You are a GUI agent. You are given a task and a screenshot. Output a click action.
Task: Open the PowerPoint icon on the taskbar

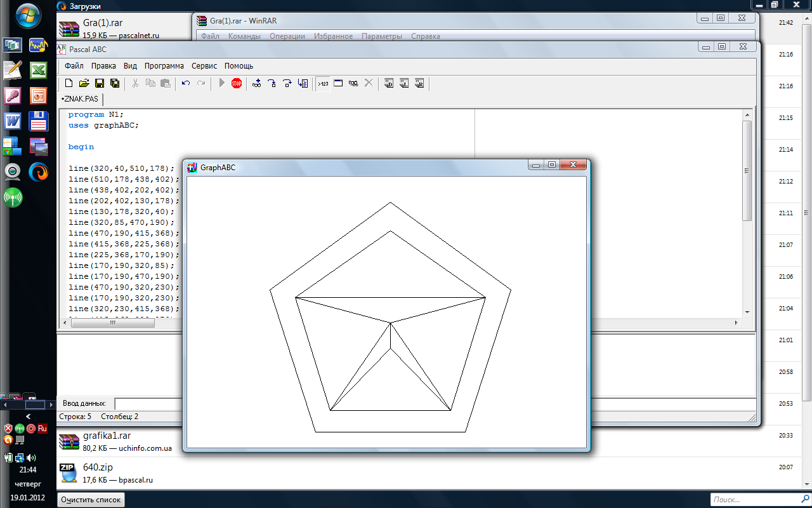[x=39, y=95]
